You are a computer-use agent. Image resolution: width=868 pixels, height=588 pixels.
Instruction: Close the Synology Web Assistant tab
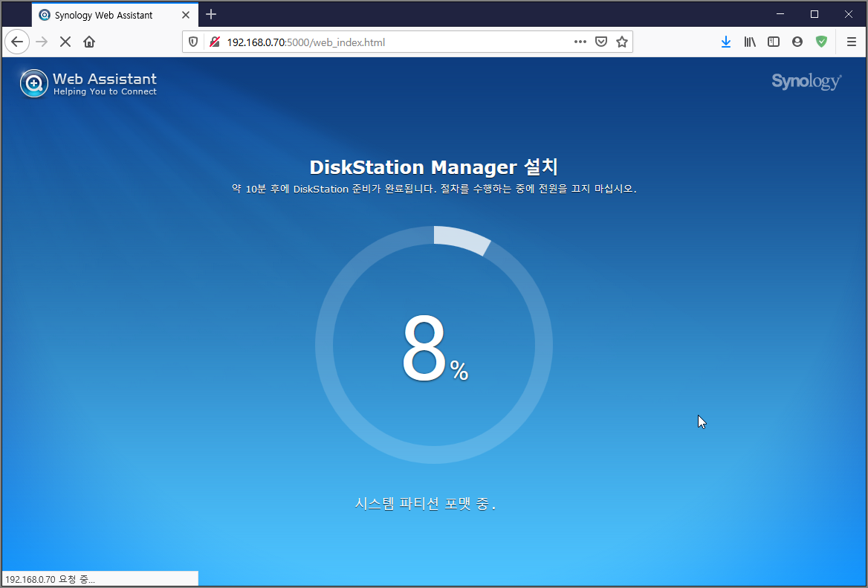pyautogui.click(x=186, y=16)
